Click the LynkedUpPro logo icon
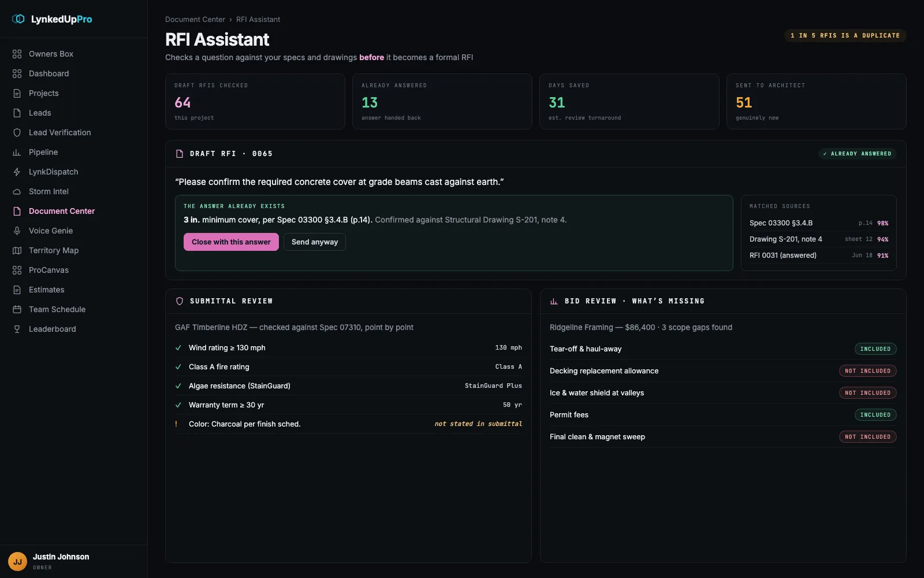The height and width of the screenshot is (578, 924). (18, 19)
